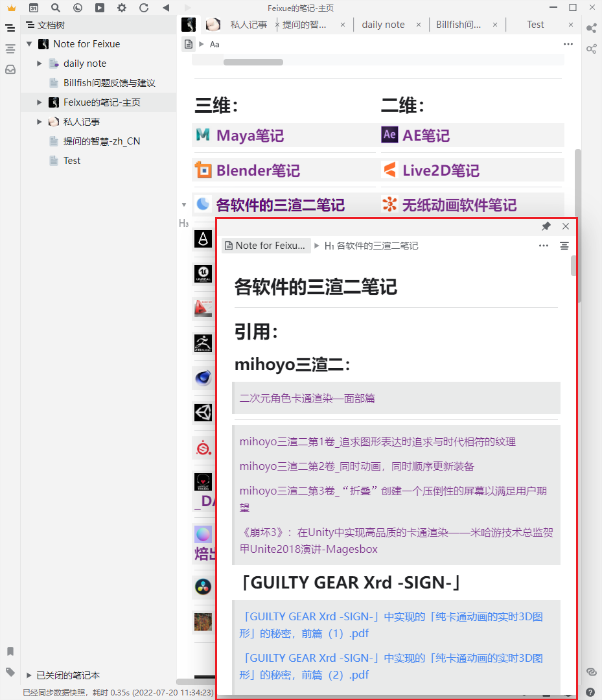
Task: Open the local graph icon on right sidebar
Action: point(591,49)
